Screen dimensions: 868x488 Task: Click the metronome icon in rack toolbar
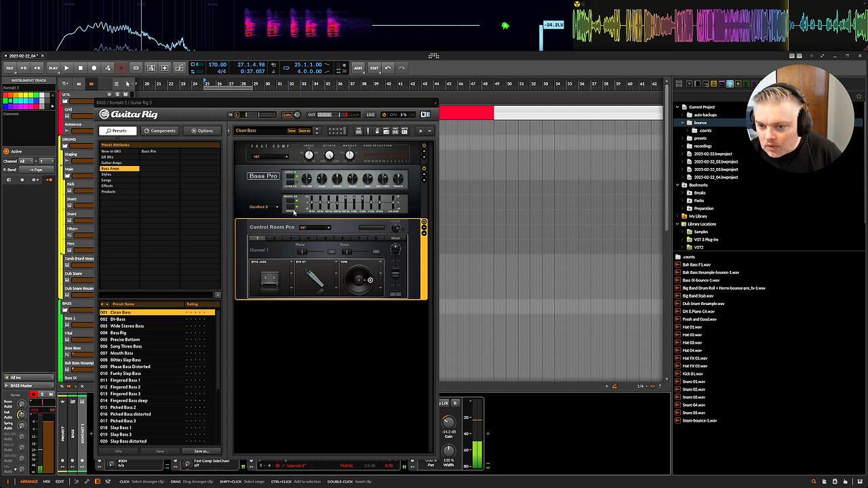376,131
